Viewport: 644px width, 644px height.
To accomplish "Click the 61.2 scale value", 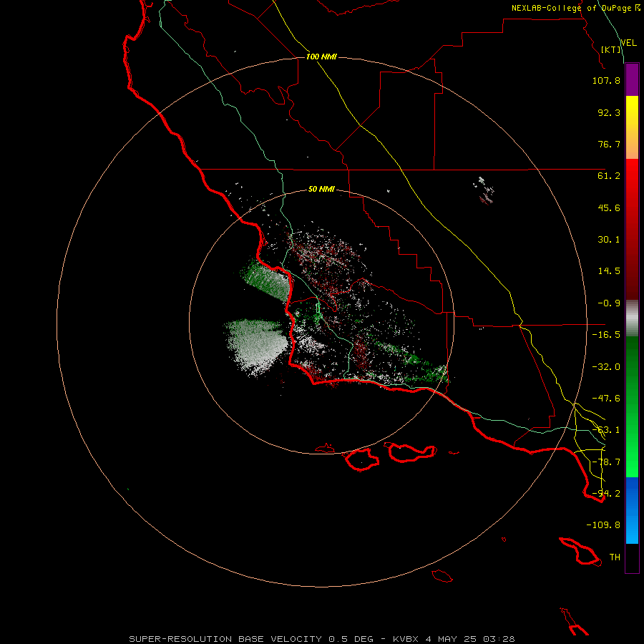I will tap(609, 176).
